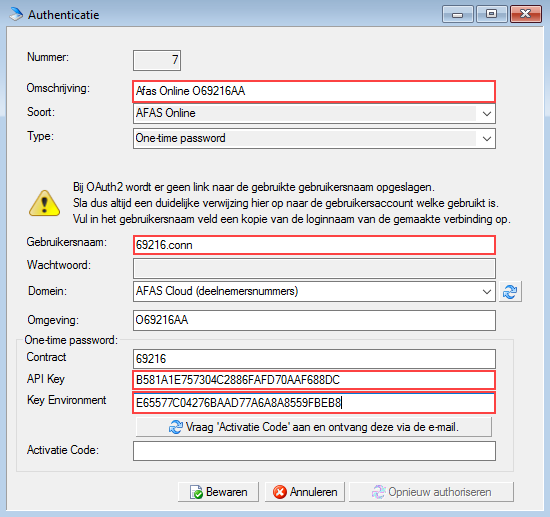Image resolution: width=550 pixels, height=517 pixels.
Task: Click the Bewaren save icon
Action: click(x=196, y=492)
